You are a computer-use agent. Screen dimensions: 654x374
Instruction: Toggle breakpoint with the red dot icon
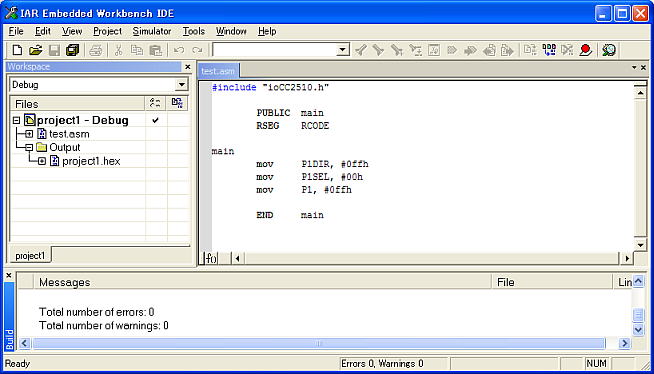pos(586,50)
